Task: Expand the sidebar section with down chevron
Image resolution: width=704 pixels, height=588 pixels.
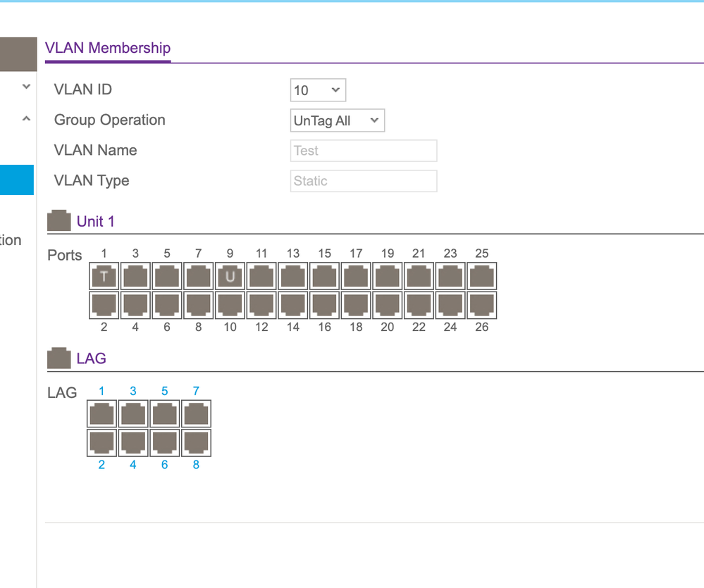Action: (x=26, y=87)
